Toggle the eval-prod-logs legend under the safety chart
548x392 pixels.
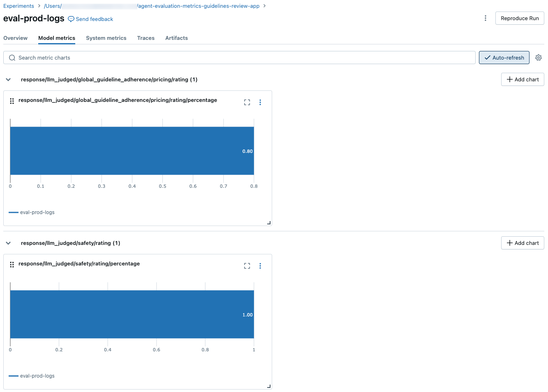[x=31, y=376]
